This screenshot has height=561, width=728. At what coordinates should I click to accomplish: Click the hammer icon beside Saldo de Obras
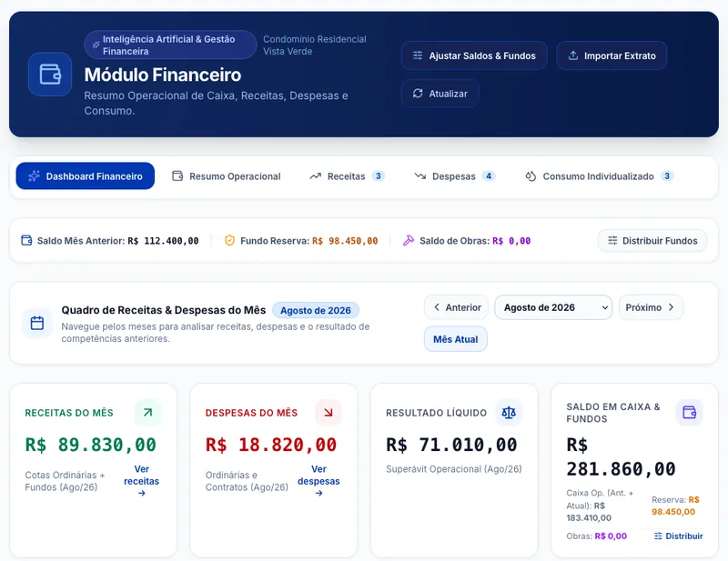point(409,240)
